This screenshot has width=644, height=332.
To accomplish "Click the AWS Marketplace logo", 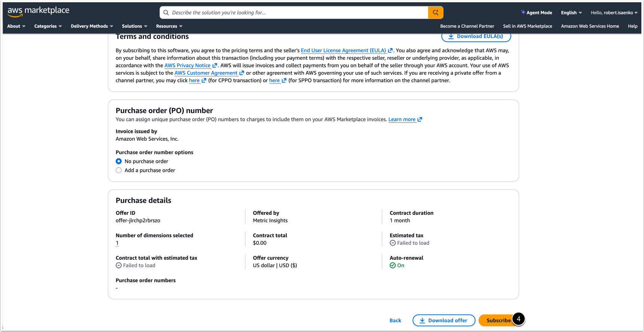I will click(38, 11).
